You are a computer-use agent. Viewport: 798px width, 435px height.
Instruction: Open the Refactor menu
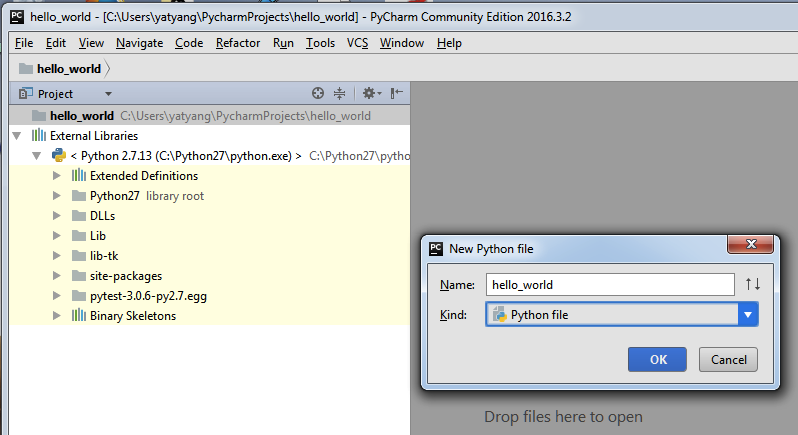tap(238, 43)
